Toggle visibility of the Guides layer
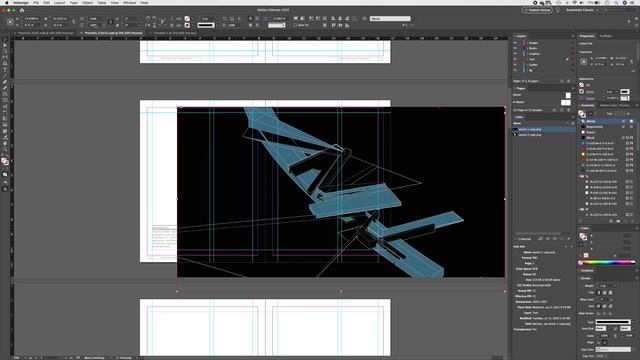The height and width of the screenshot is (360, 640). (515, 64)
